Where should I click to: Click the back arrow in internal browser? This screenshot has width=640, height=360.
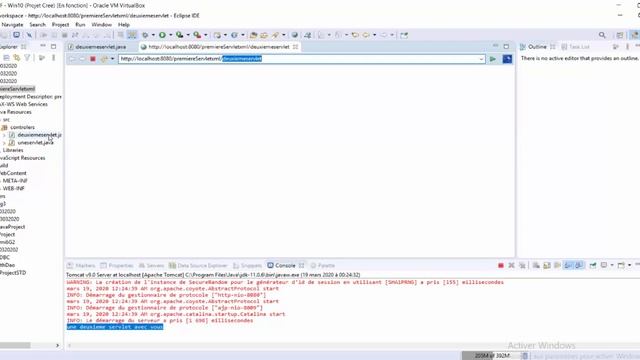point(72,59)
